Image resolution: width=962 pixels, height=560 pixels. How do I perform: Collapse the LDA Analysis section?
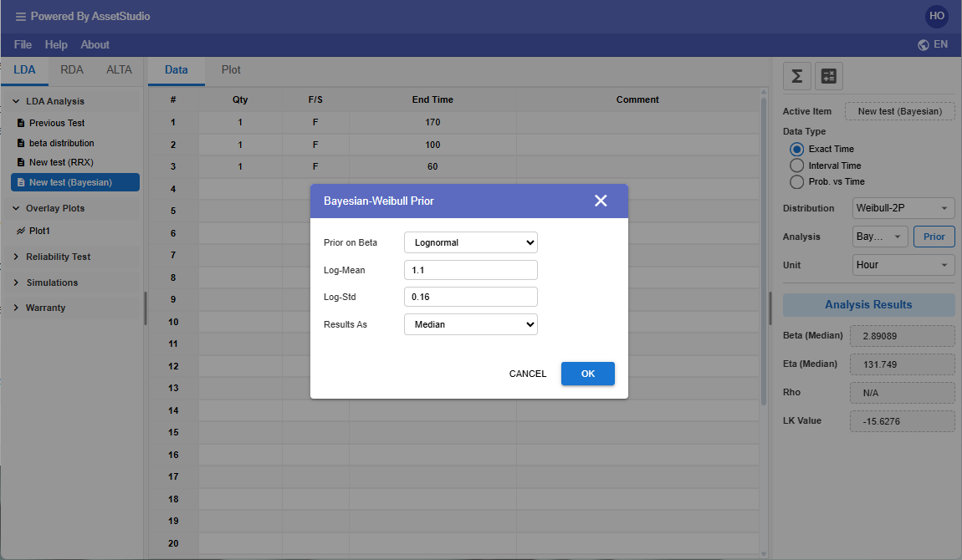point(16,101)
